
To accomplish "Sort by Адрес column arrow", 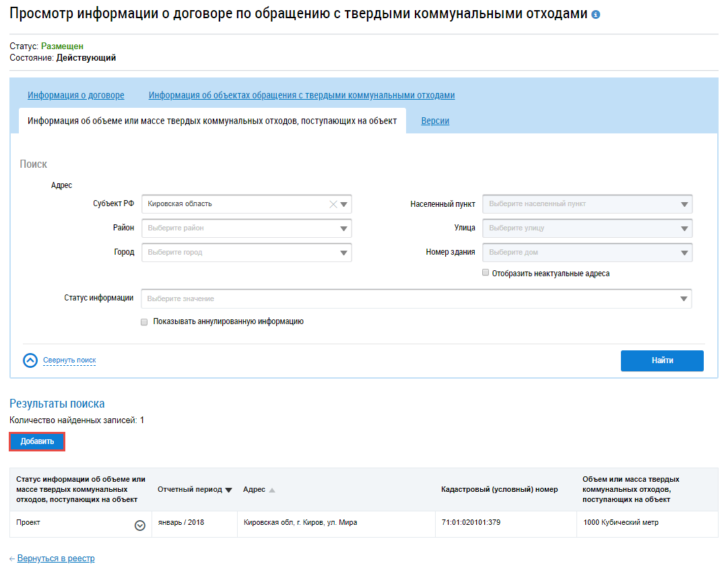I will 272,490.
